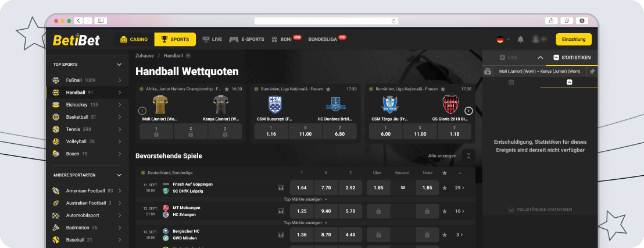Click the Tennis ball icon
The height and width of the screenshot is (248, 644).
56,129
